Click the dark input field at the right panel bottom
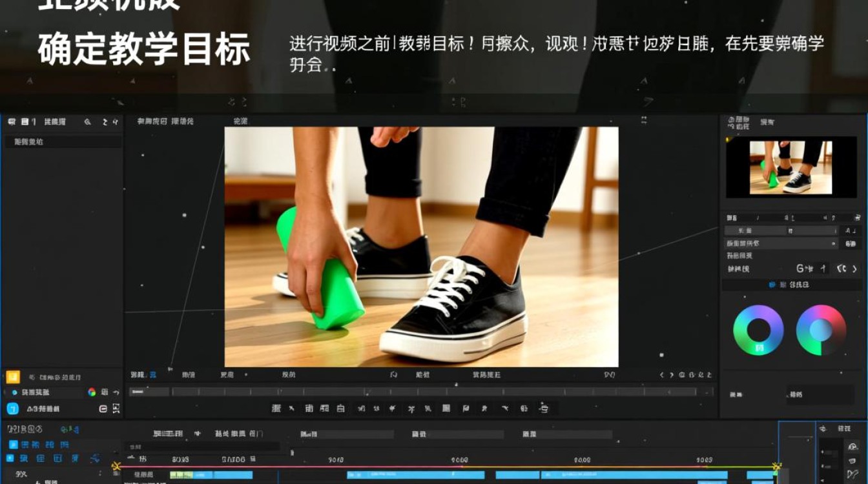The height and width of the screenshot is (484, 868). tap(820, 394)
